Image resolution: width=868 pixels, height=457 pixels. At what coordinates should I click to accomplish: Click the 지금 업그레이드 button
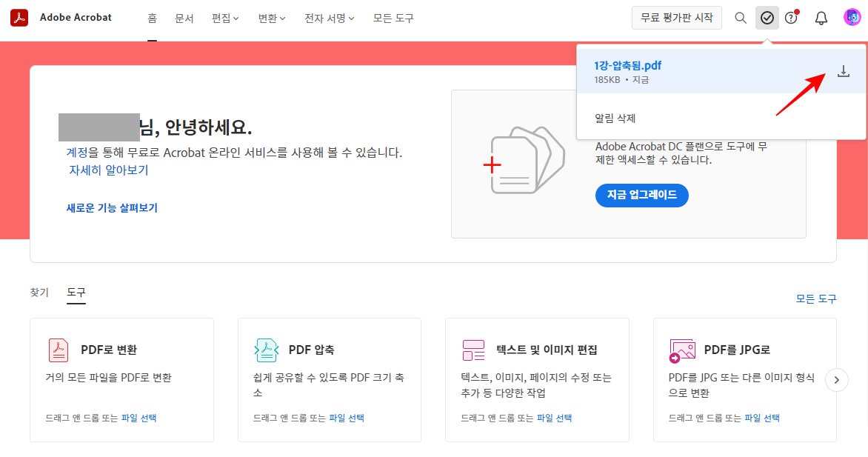coord(641,196)
